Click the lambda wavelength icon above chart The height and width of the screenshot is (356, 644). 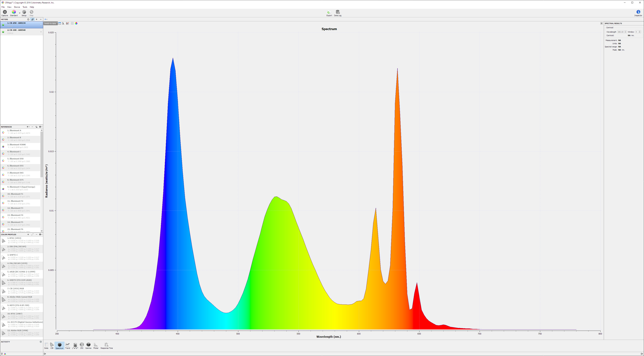coord(63,23)
